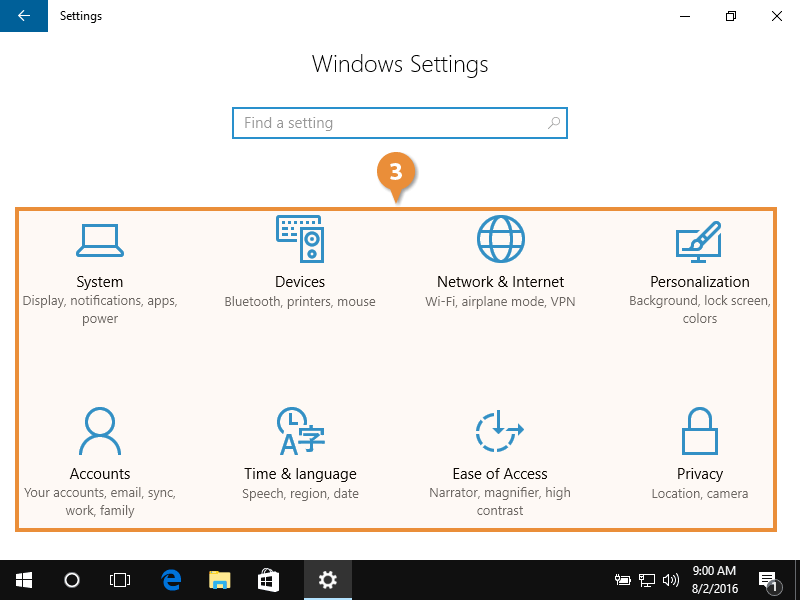Open the Ease of Access icon
Image resolution: width=800 pixels, height=600 pixels.
[499, 431]
